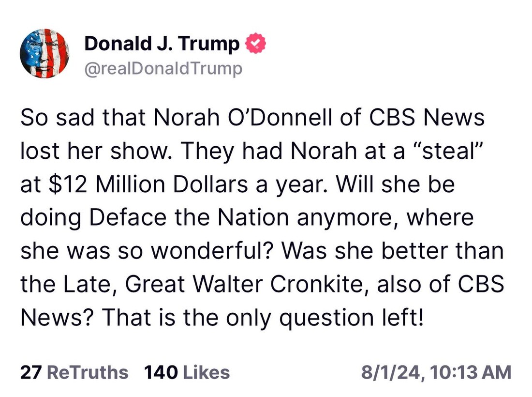Open the @realDonaldTrump handle
Viewport: 532px width, 397px height.
[163, 69]
